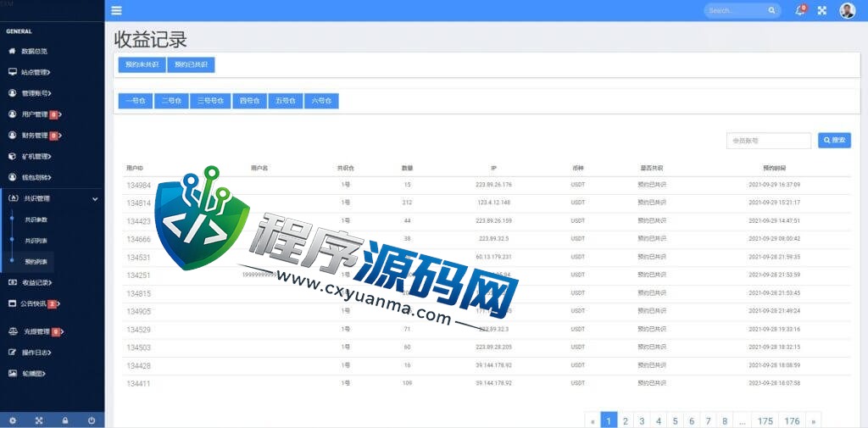868x428 pixels.
Task: Click user ID 134984 in the table
Action: point(138,185)
